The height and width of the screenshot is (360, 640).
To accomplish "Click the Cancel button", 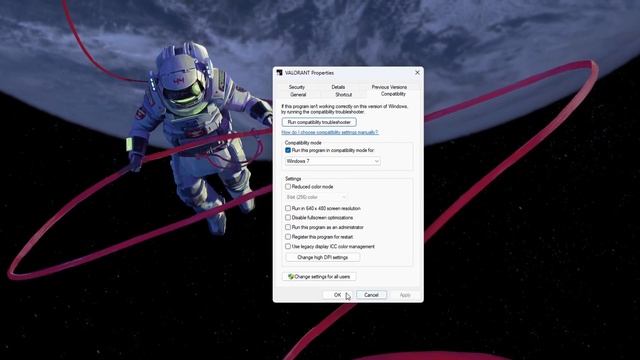I will coord(371,295).
